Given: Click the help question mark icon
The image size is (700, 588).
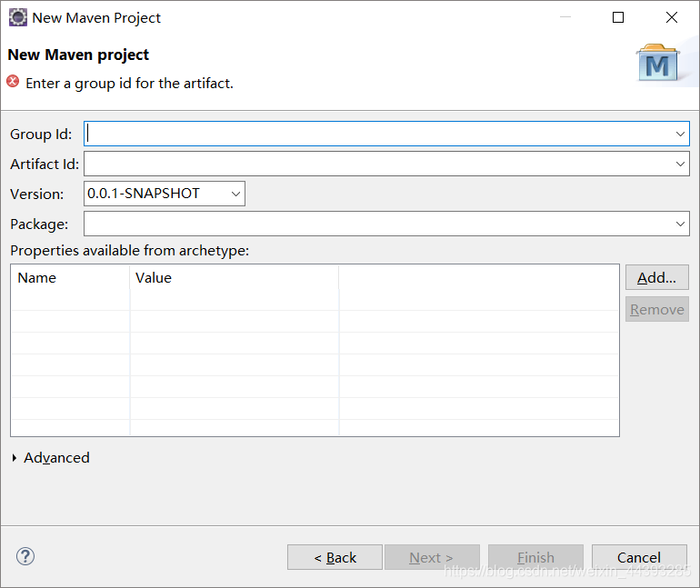Looking at the screenshot, I should (x=25, y=556).
